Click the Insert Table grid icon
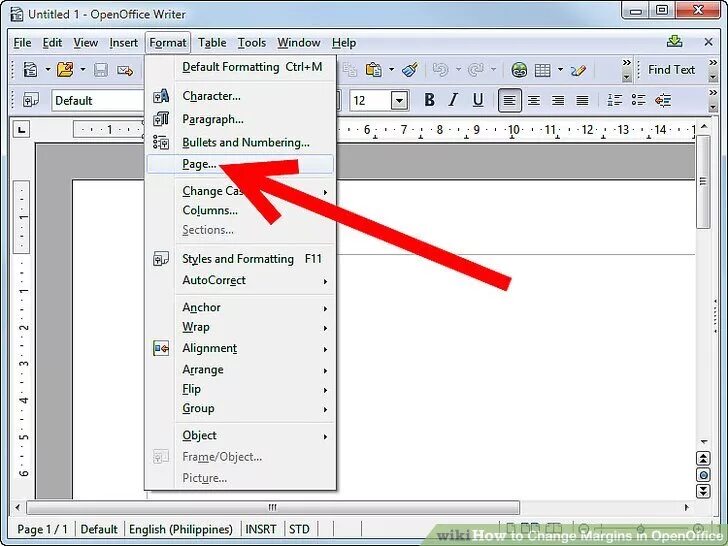 click(x=543, y=70)
